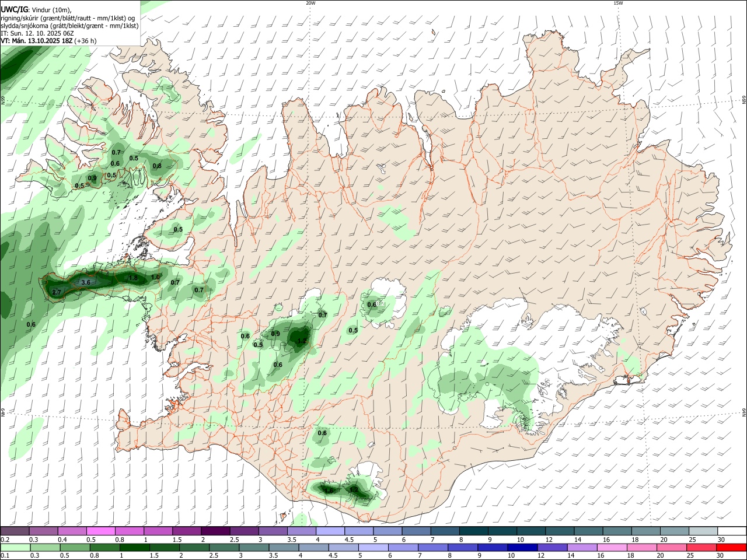Click the 0.6 value on the central white glacier

tap(372, 304)
